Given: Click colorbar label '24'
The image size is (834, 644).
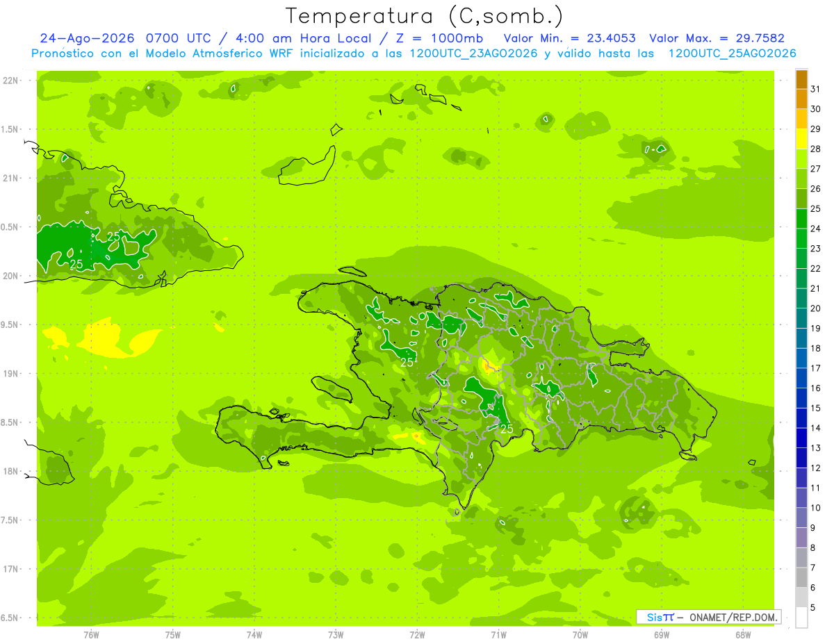Looking at the screenshot, I should pos(816,229).
